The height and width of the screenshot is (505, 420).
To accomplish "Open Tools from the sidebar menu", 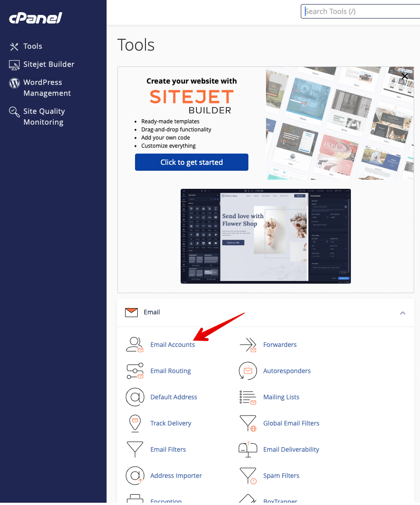I will pos(33,47).
